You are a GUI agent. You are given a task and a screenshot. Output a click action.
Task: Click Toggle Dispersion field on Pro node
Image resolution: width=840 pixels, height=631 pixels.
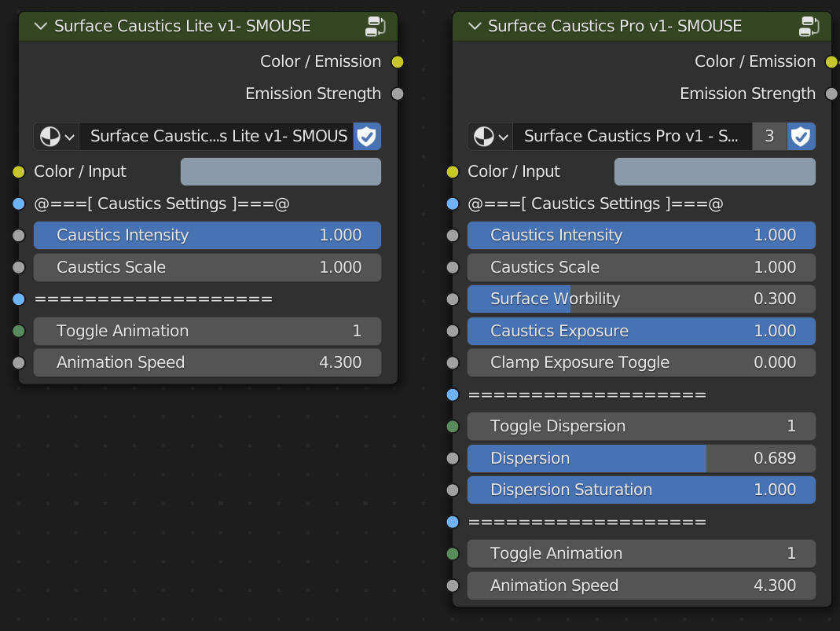point(641,426)
